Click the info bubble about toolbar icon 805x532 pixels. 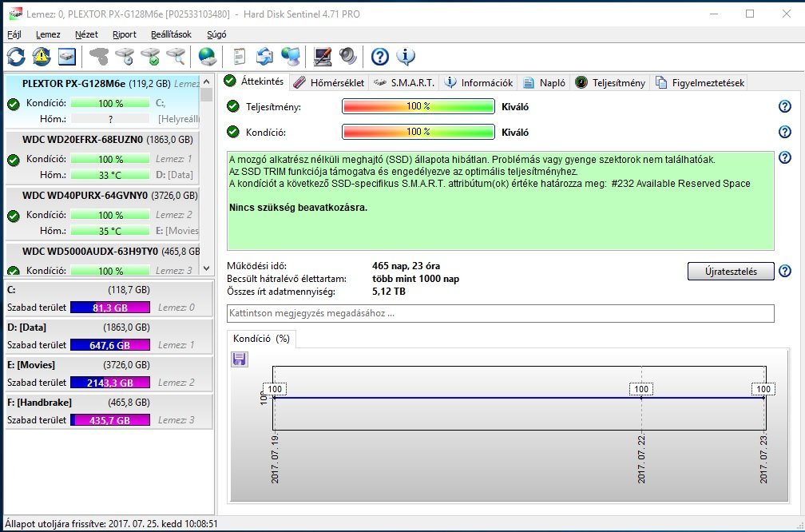pyautogui.click(x=406, y=57)
